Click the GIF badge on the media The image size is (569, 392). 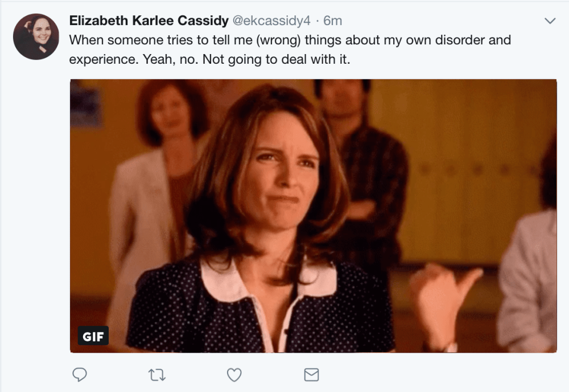click(93, 336)
